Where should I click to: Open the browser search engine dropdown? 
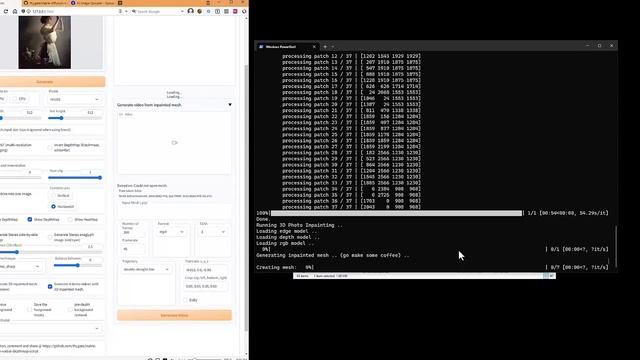pos(182,11)
